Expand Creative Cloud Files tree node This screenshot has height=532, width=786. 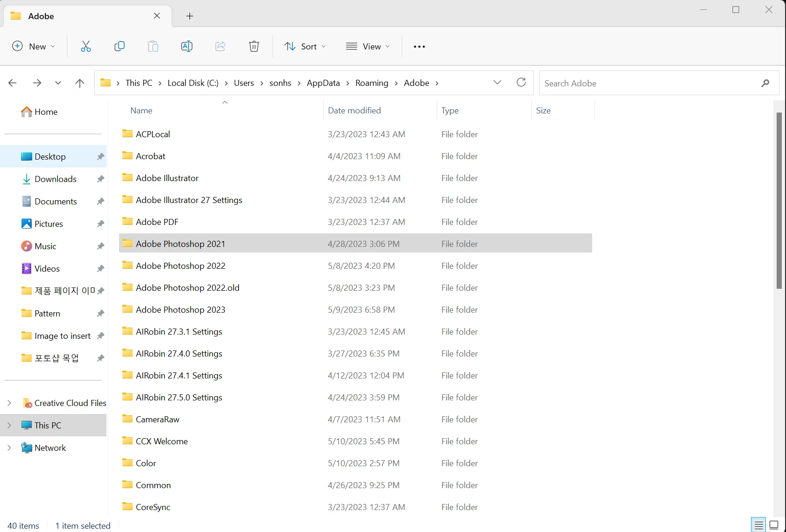click(x=9, y=403)
